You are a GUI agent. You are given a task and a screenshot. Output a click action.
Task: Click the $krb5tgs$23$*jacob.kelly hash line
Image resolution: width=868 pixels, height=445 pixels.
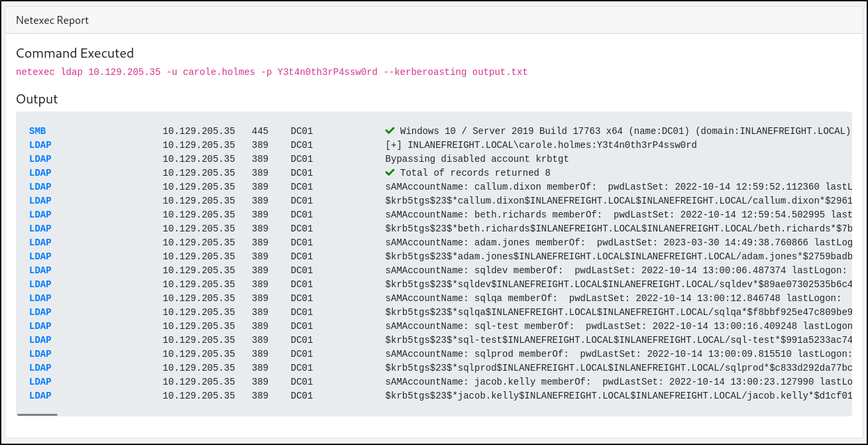pyautogui.click(x=618, y=396)
